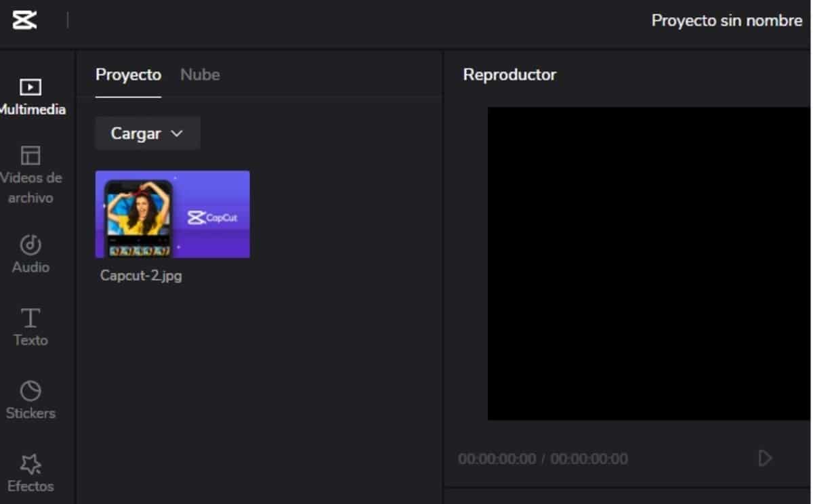
Task: Open the Stickers panel
Action: (30, 400)
